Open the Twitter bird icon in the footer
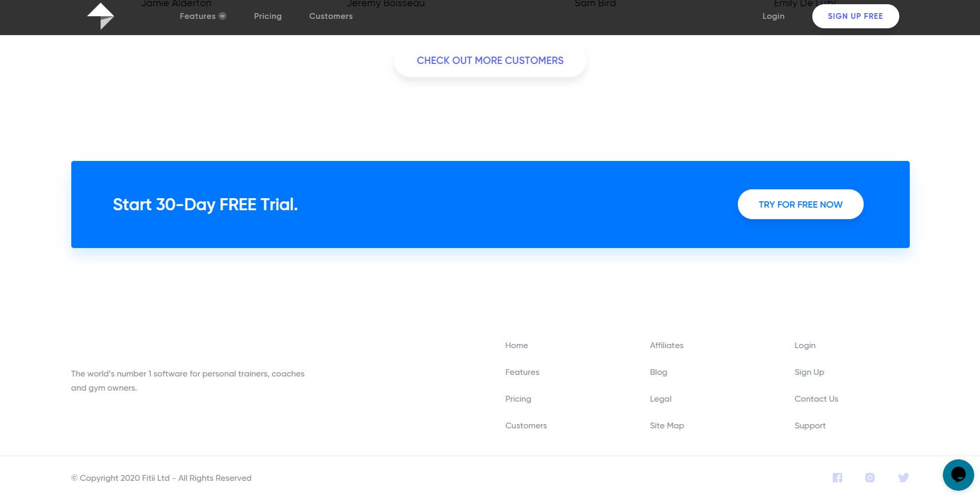This screenshot has width=980, height=496. click(903, 478)
